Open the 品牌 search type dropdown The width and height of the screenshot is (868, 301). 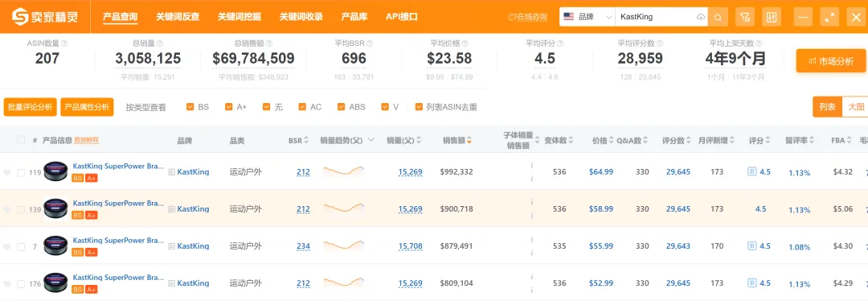[x=588, y=17]
